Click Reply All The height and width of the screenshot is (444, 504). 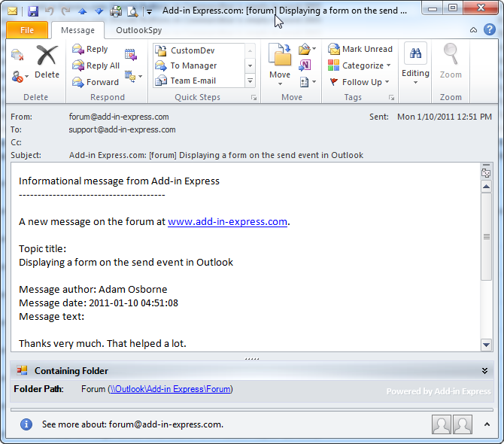point(96,65)
